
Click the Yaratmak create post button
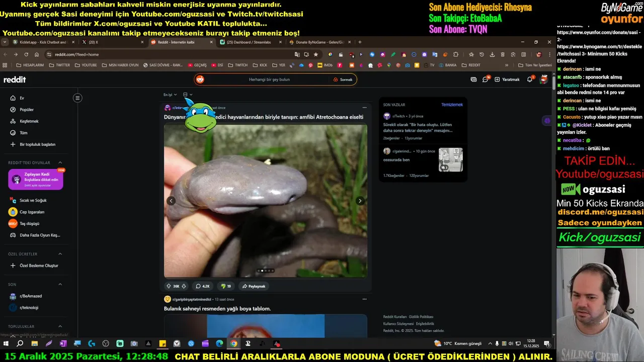[x=507, y=79]
